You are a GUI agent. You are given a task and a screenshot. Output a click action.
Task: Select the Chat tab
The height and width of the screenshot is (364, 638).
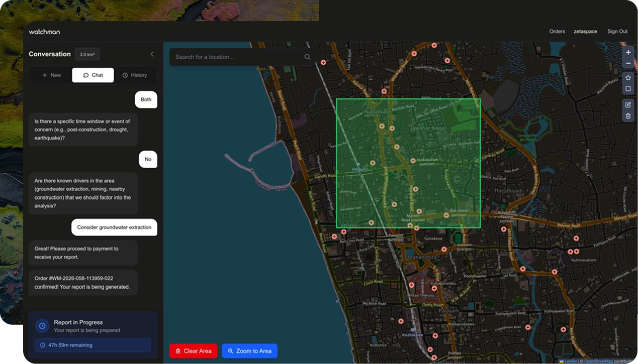tap(93, 75)
